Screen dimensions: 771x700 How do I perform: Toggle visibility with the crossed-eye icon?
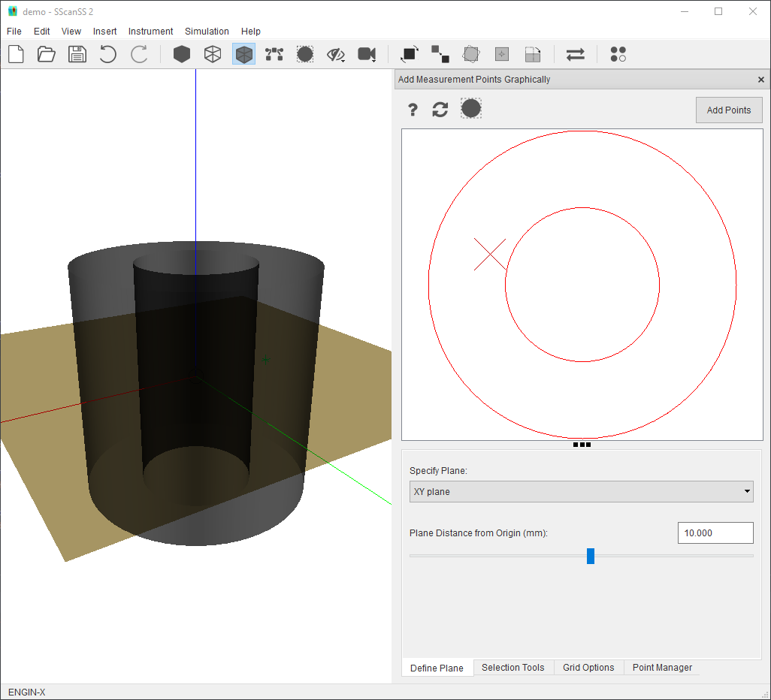click(x=335, y=54)
